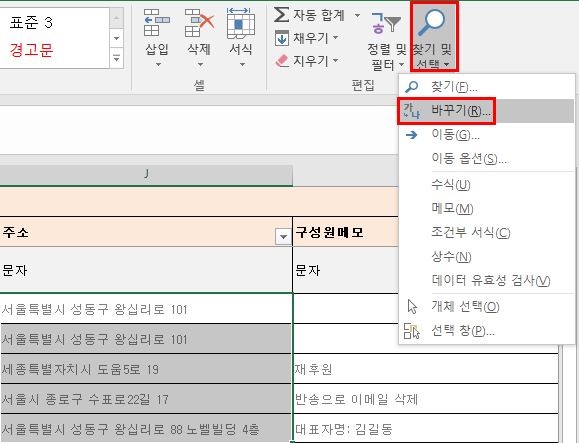Click the 찾기 및 선택 magnifier icon
Image resolution: width=579 pixels, height=443 pixels.
point(431,23)
